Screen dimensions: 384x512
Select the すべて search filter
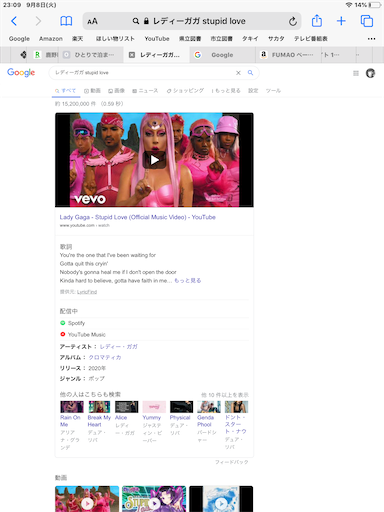(66, 91)
